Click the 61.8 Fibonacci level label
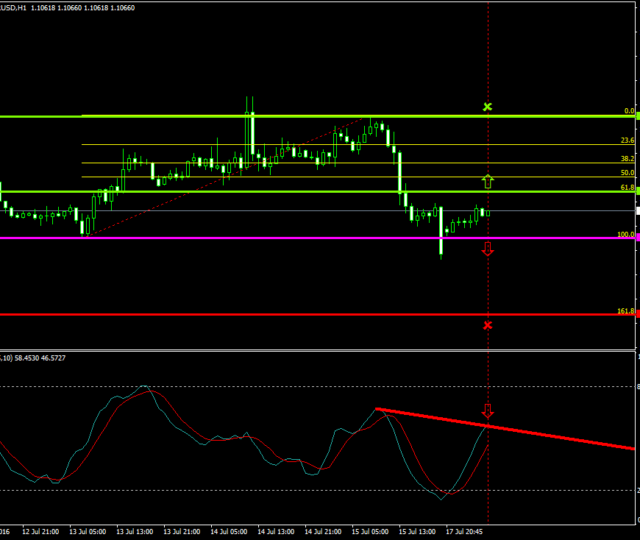The image size is (640, 540). click(627, 187)
